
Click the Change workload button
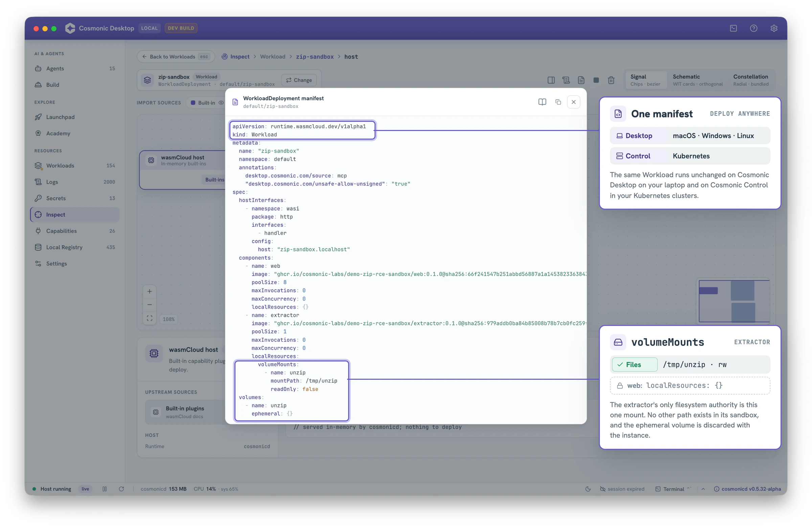click(299, 80)
